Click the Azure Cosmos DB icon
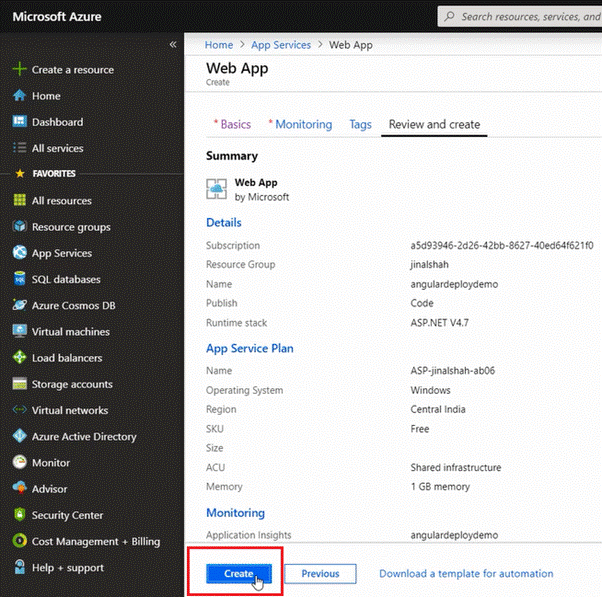 pyautogui.click(x=20, y=305)
